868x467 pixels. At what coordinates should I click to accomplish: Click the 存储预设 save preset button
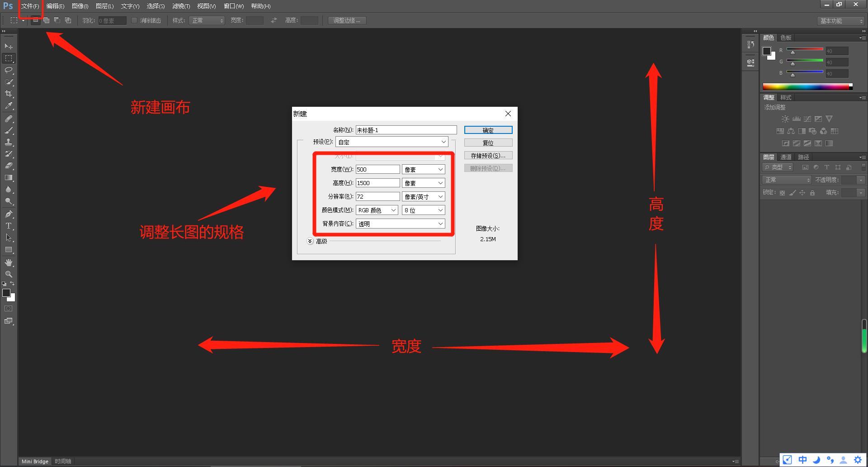pos(488,156)
